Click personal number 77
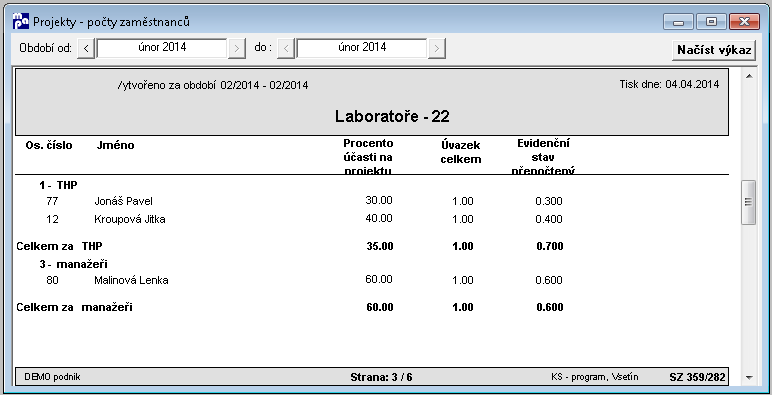The height and width of the screenshot is (395, 772). point(52,201)
